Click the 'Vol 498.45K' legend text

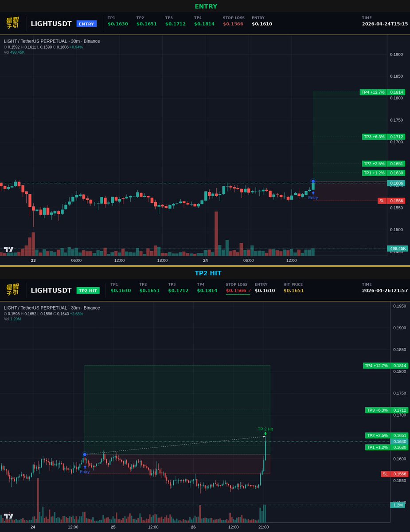click(14, 52)
